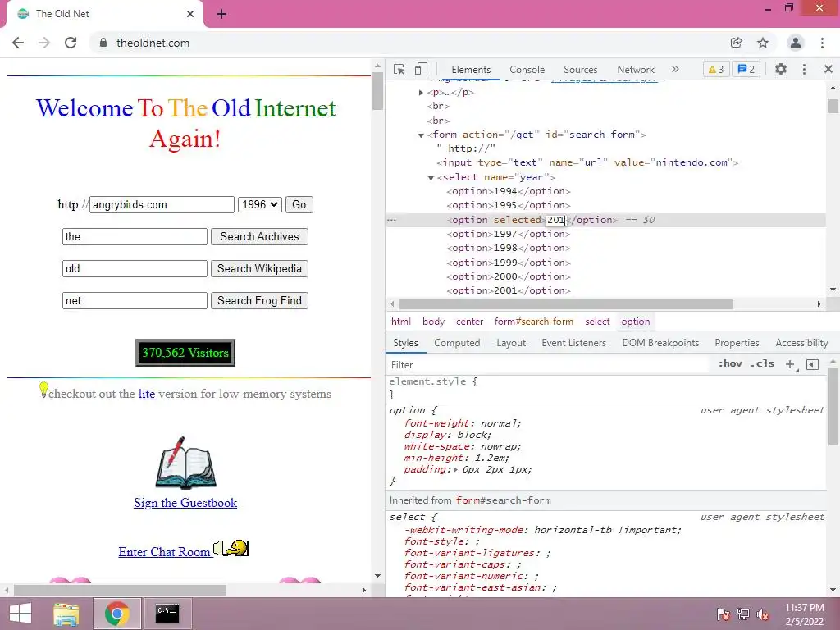View site information padlock icon
This screenshot has width=840, height=630.
click(103, 43)
